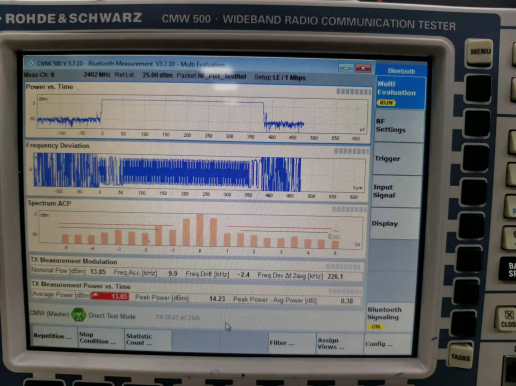Open Config... hotkey

[387, 344]
